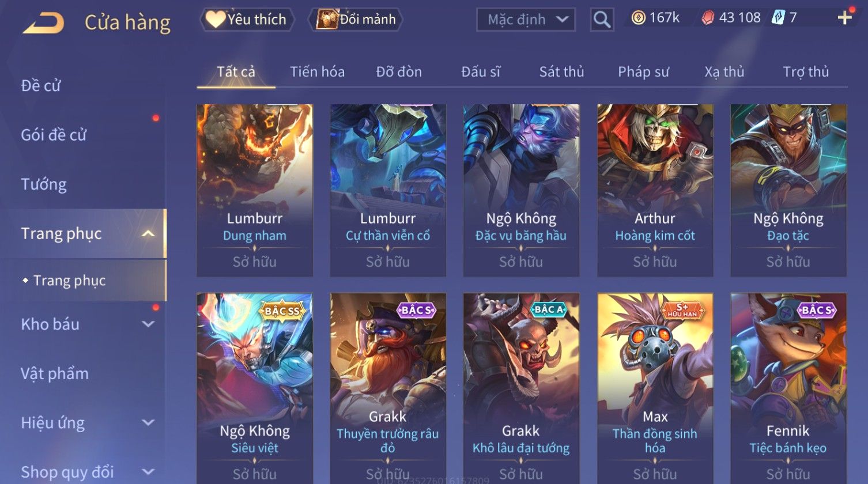Select Fennik Tiệc bánh kẹo skin card
The image size is (868, 484).
tap(788, 388)
